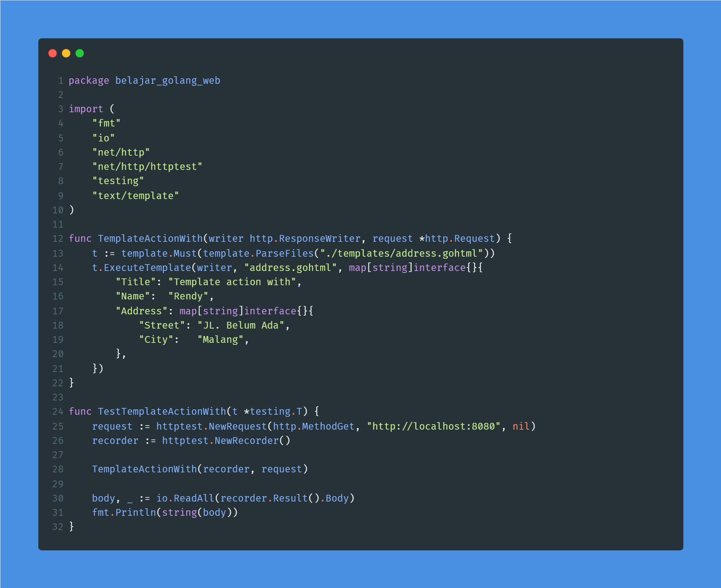Click the "Rendy" string value
This screenshot has height=588, width=721.
[188, 296]
